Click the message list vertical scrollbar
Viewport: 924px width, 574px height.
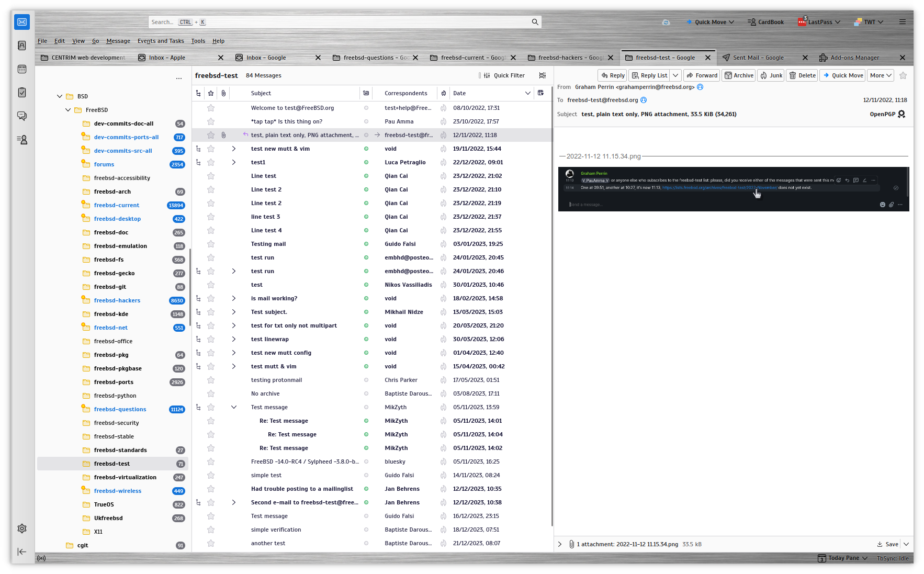click(x=552, y=314)
